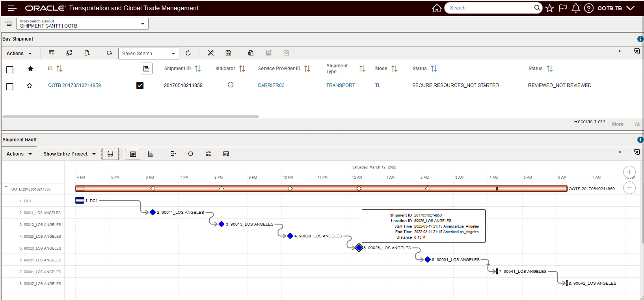Image resolution: width=644 pixels, height=300 pixels.
Task: Click the More records link
Action: pyautogui.click(x=618, y=124)
